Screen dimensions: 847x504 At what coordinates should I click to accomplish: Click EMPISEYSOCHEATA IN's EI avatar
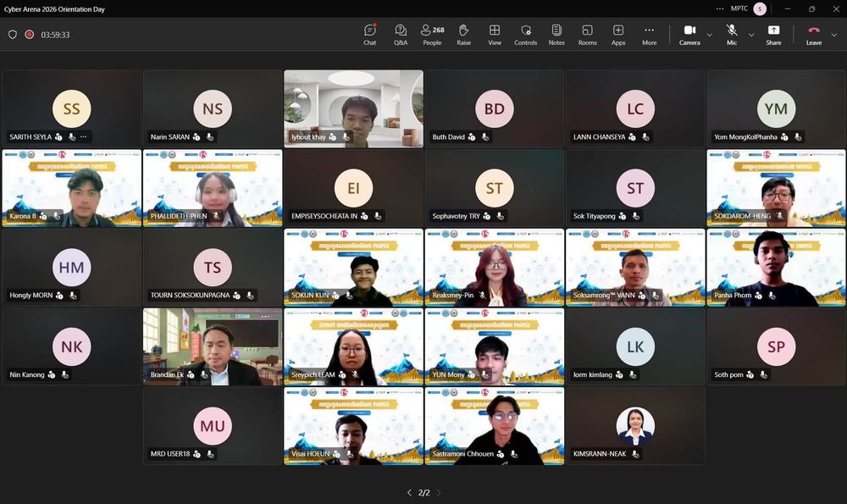pyautogui.click(x=353, y=188)
